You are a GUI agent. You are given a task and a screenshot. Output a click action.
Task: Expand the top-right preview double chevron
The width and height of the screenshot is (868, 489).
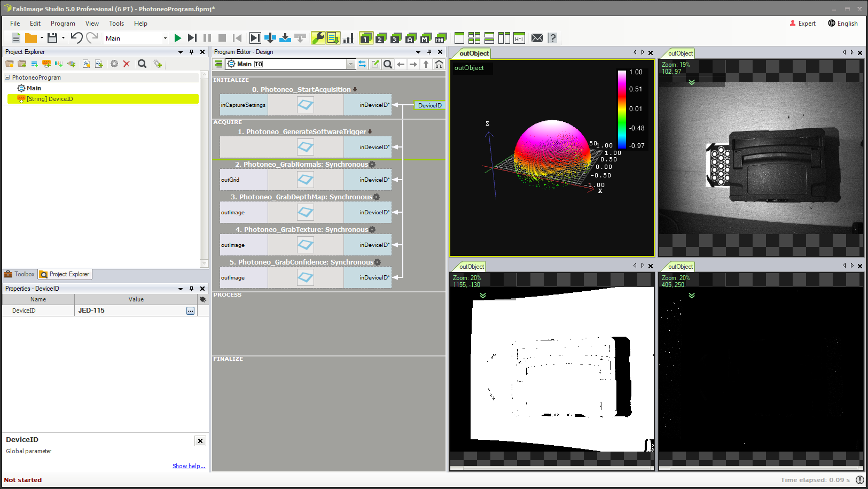pos(692,82)
